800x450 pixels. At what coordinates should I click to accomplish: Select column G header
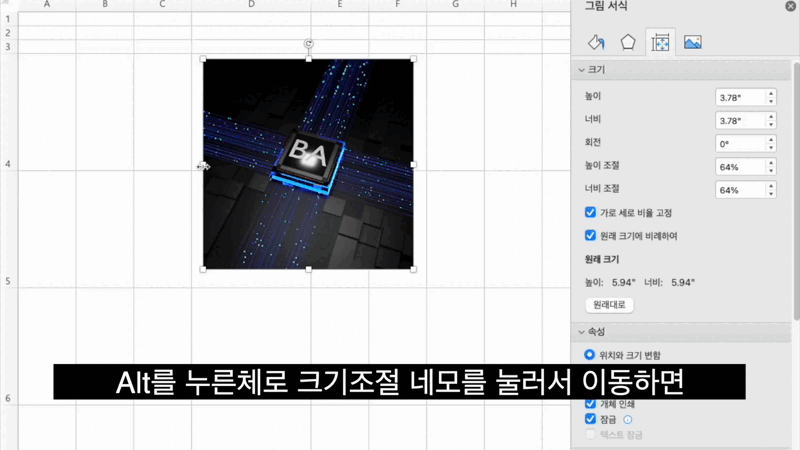pyautogui.click(x=455, y=5)
